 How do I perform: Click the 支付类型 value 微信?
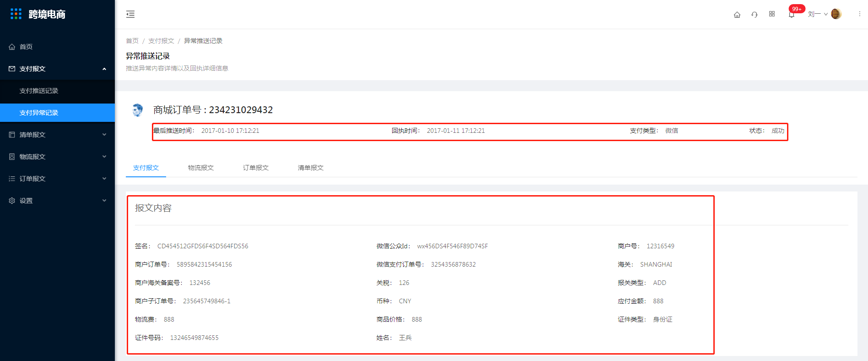[x=672, y=131]
